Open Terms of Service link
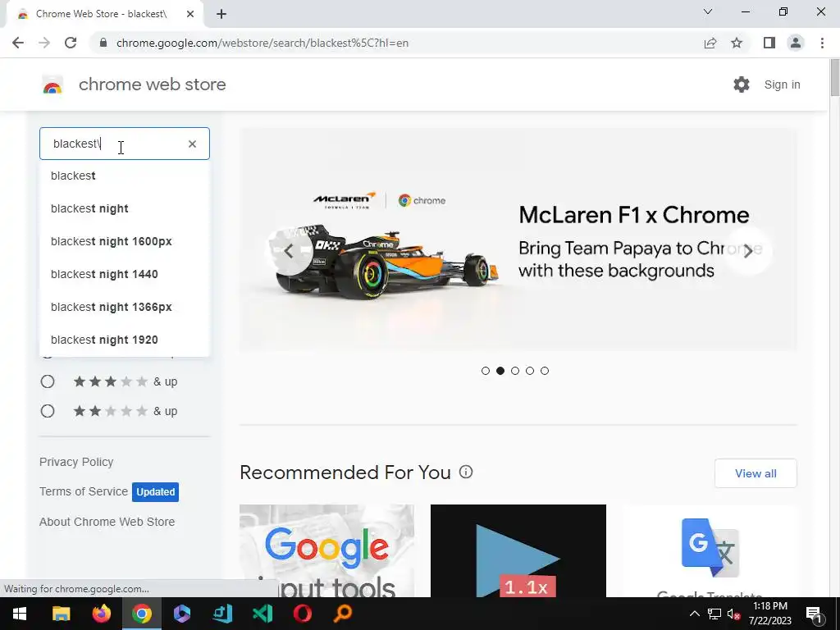The width and height of the screenshot is (840, 630). click(84, 491)
